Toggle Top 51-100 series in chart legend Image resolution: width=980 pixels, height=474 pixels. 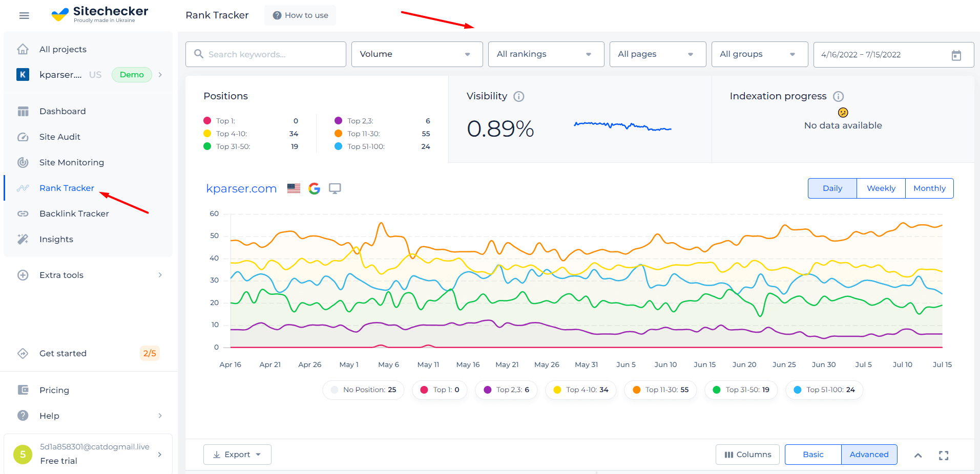(824, 390)
